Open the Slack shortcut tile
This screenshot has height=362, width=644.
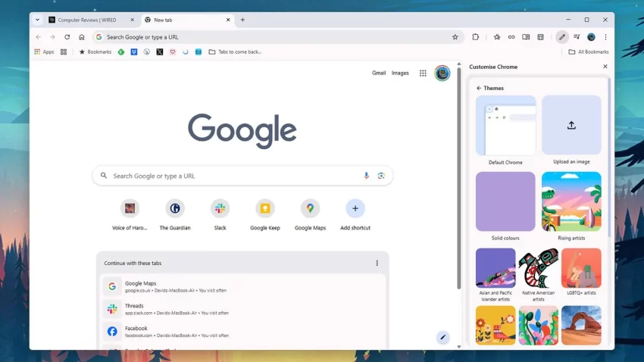coord(220,216)
